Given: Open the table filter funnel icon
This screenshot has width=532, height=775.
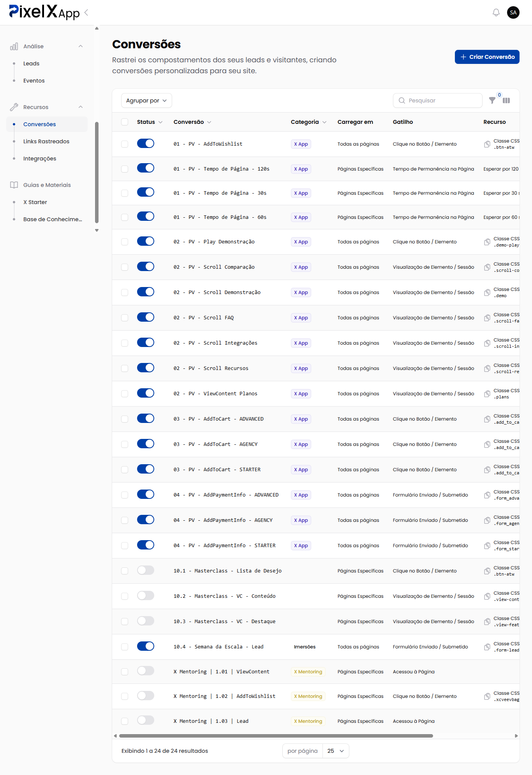Looking at the screenshot, I should (x=492, y=100).
